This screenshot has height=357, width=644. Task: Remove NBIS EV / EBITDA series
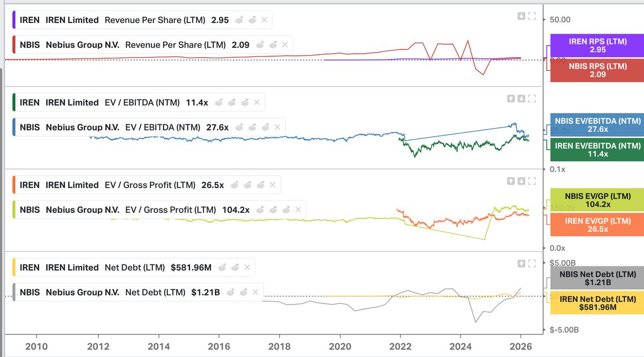[277, 128]
